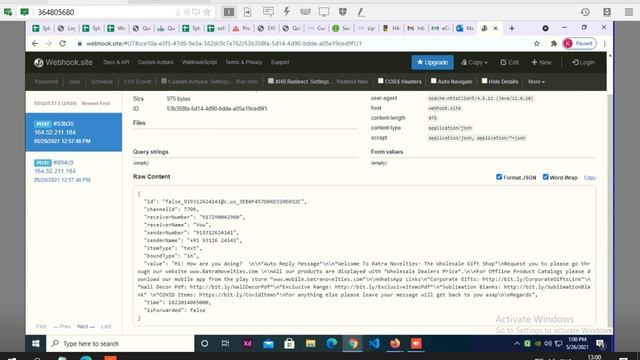640x360 pixels.
Task: Click the browser back arrow
Action: pos(35,43)
